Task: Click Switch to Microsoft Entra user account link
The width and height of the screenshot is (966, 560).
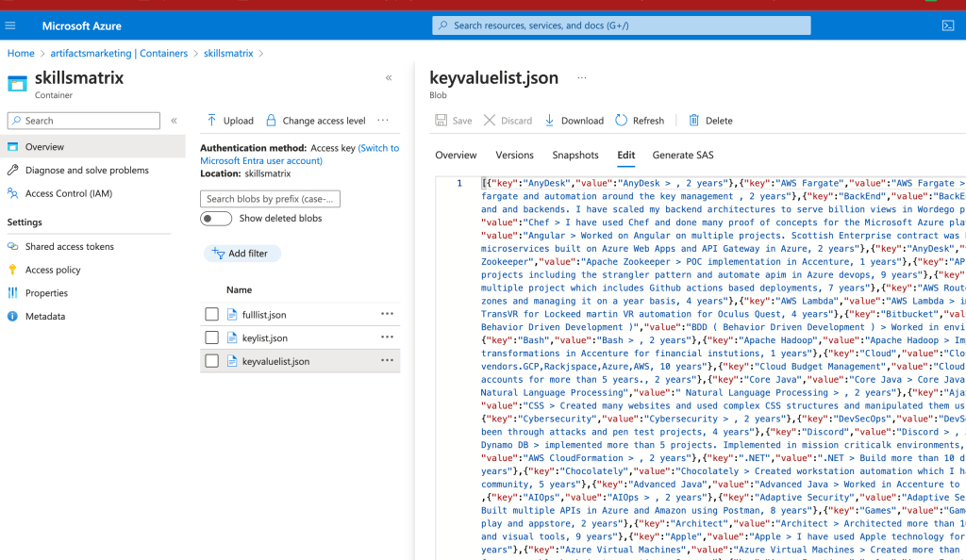Action: click(x=299, y=155)
